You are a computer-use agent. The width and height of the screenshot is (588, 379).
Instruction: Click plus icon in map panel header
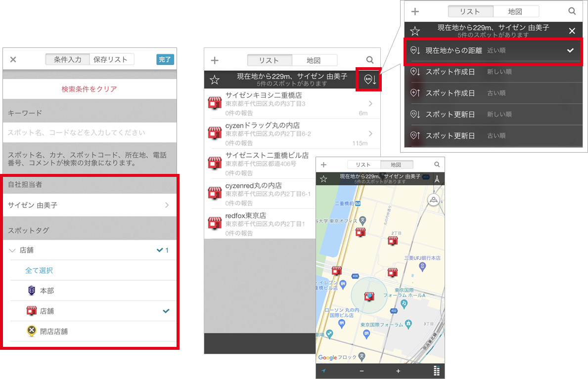tap(323, 165)
